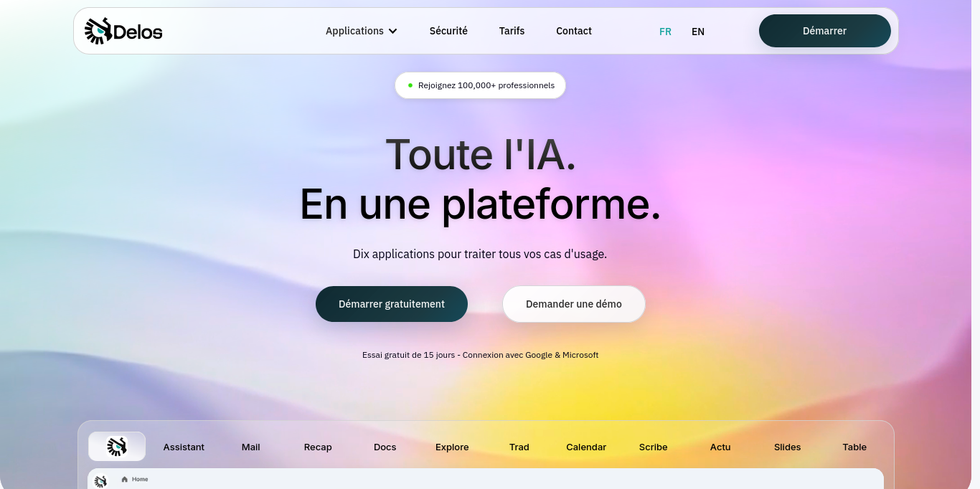
Task: Open the Applications dropdown
Action: point(354,31)
